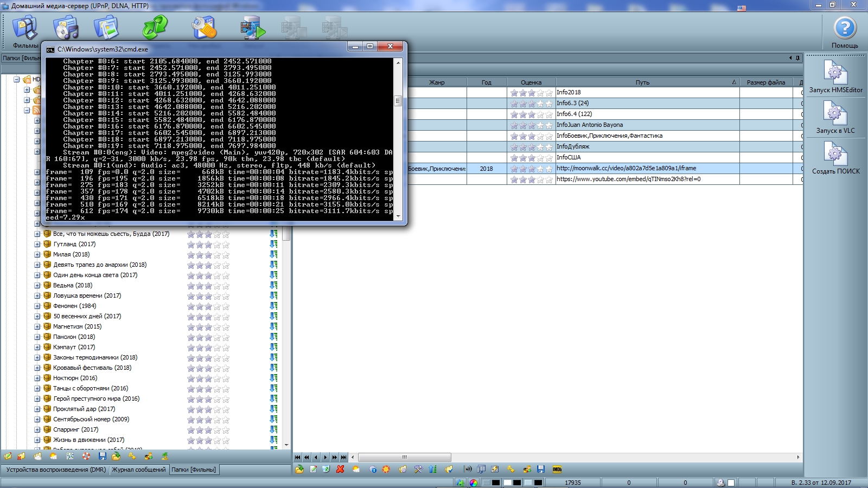
Task: Launch Запуск HMSEditor
Action: pos(835,76)
